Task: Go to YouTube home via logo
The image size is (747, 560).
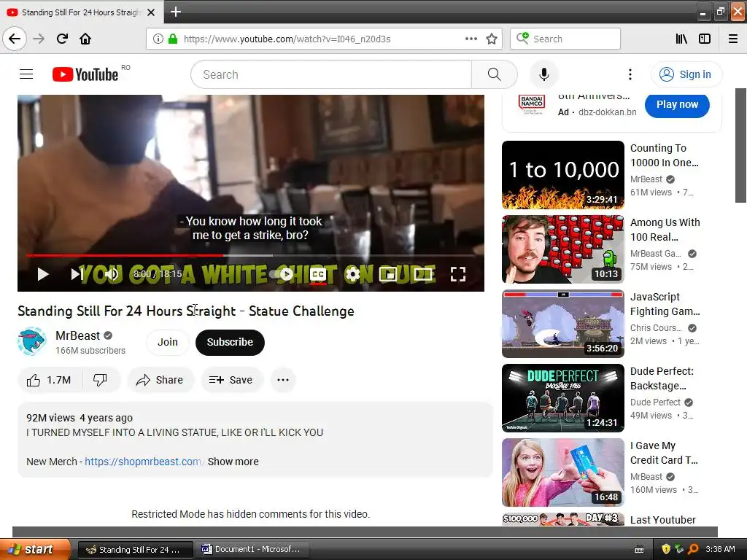Action: 85,74
